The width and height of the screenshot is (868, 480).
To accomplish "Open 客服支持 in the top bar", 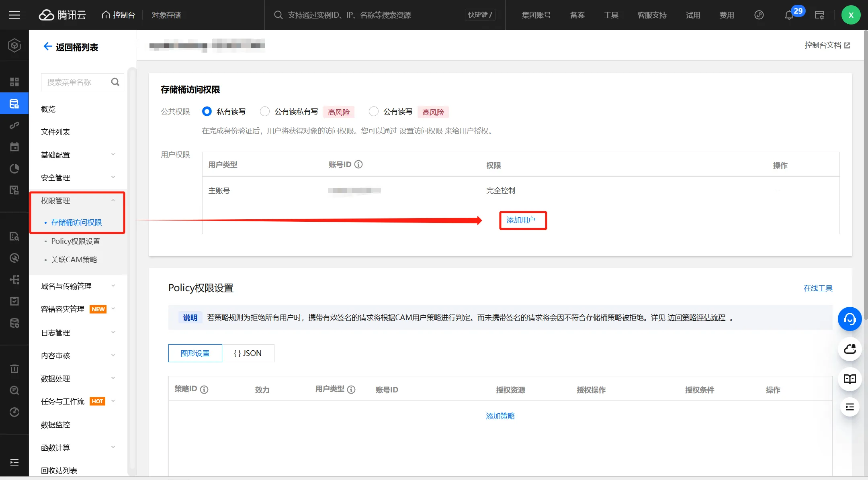I will point(652,15).
